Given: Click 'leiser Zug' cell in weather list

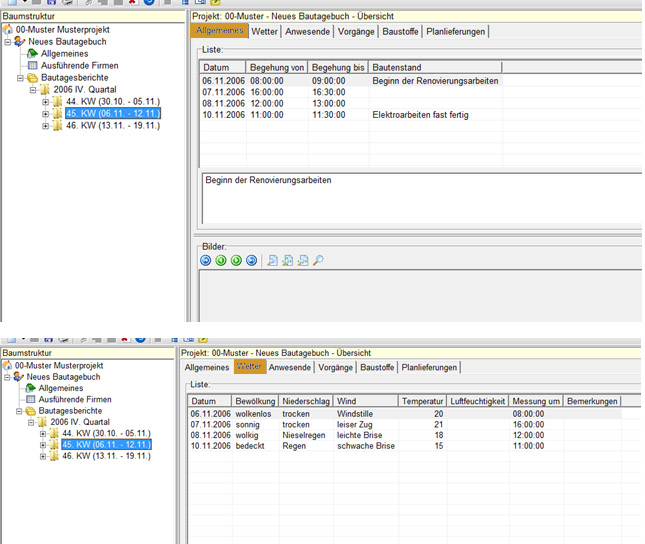Looking at the screenshot, I should point(366,425).
